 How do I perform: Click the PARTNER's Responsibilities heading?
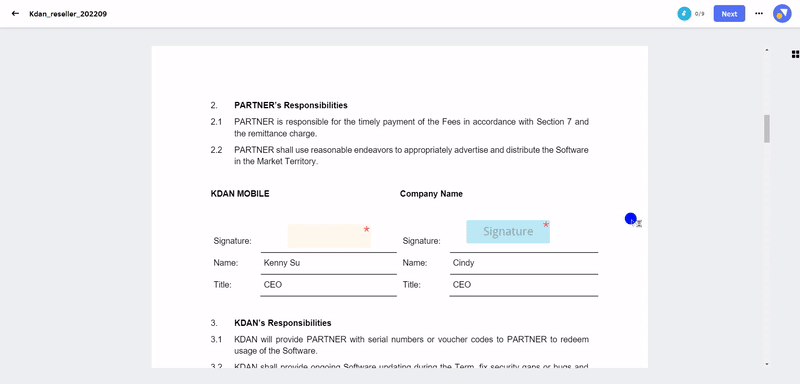[x=291, y=106]
